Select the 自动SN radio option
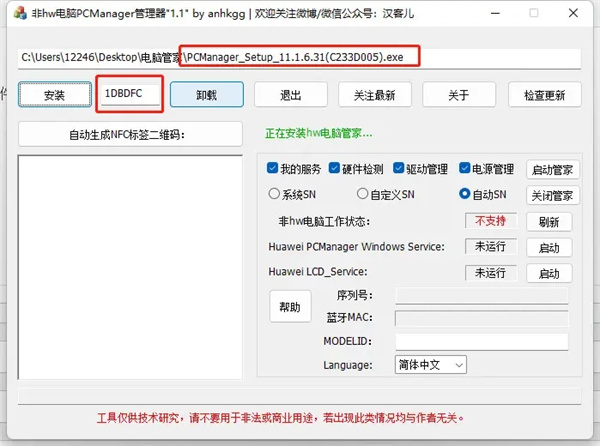The image size is (600, 446). (465, 194)
